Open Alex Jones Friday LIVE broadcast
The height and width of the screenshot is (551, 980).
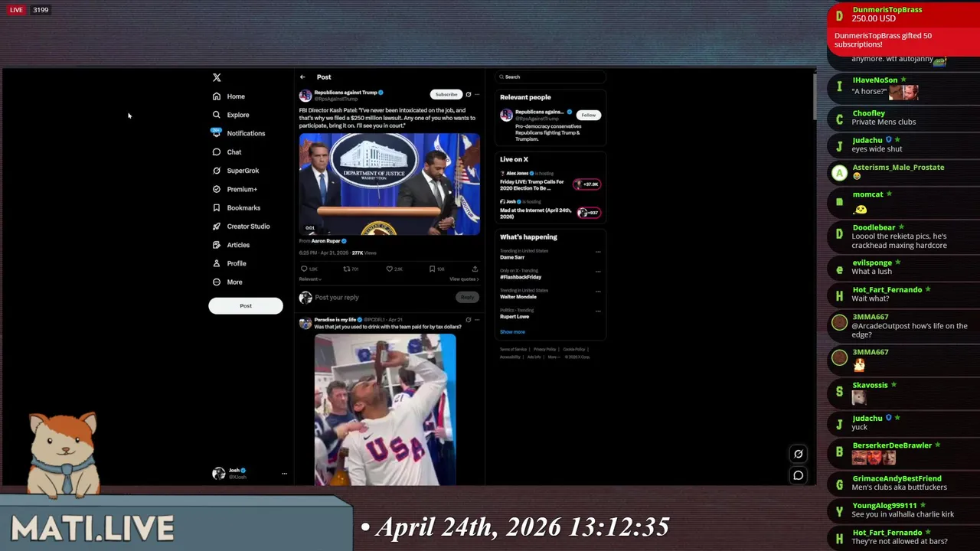(x=533, y=184)
